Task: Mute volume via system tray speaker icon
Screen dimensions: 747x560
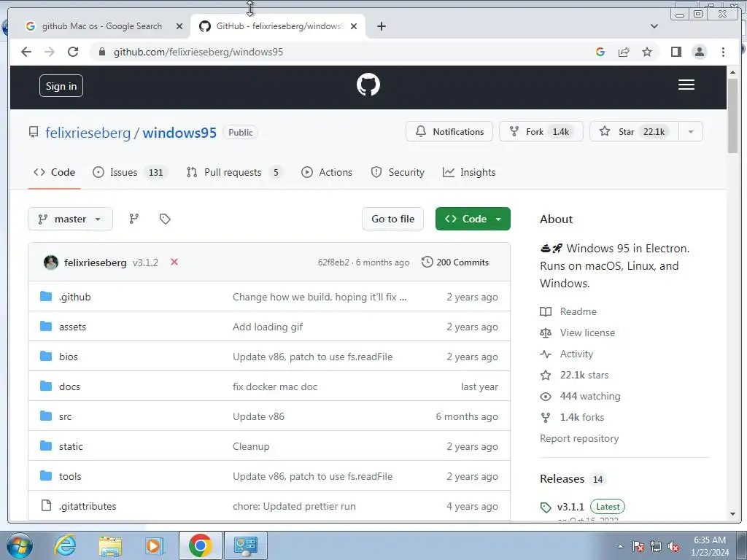Action: click(673, 547)
